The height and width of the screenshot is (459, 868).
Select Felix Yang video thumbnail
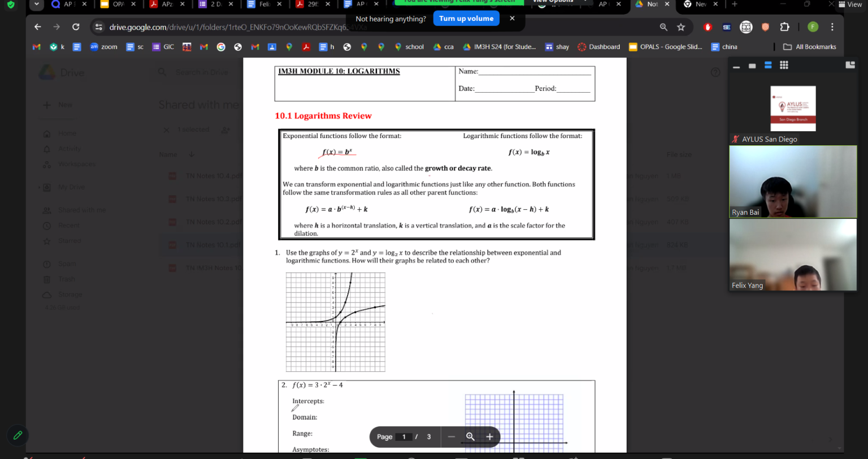793,255
